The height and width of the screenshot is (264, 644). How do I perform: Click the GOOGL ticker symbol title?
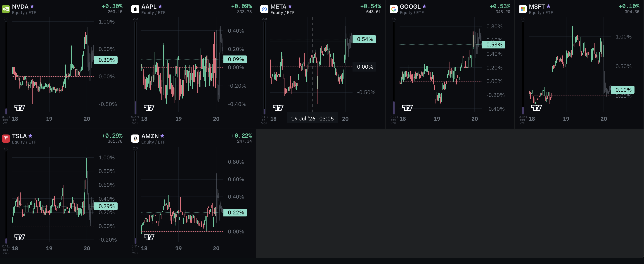(x=410, y=7)
